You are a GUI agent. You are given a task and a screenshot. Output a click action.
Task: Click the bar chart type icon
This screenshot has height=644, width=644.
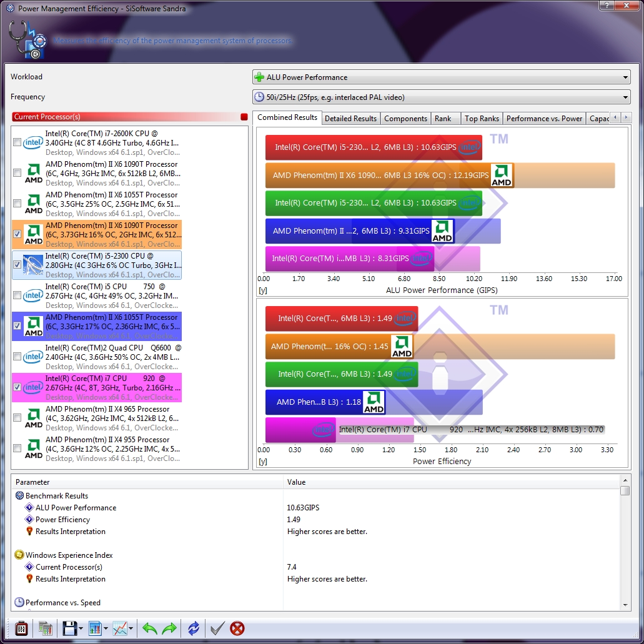coord(95,628)
